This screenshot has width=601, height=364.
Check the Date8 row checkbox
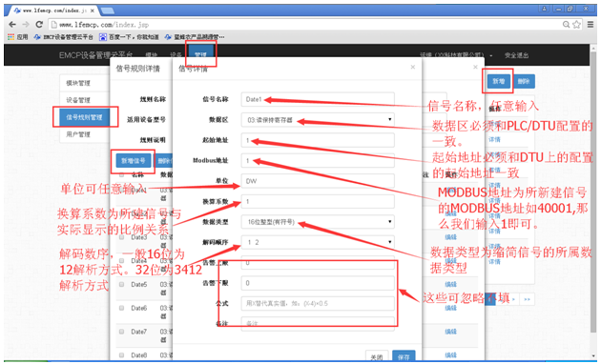(x=121, y=355)
